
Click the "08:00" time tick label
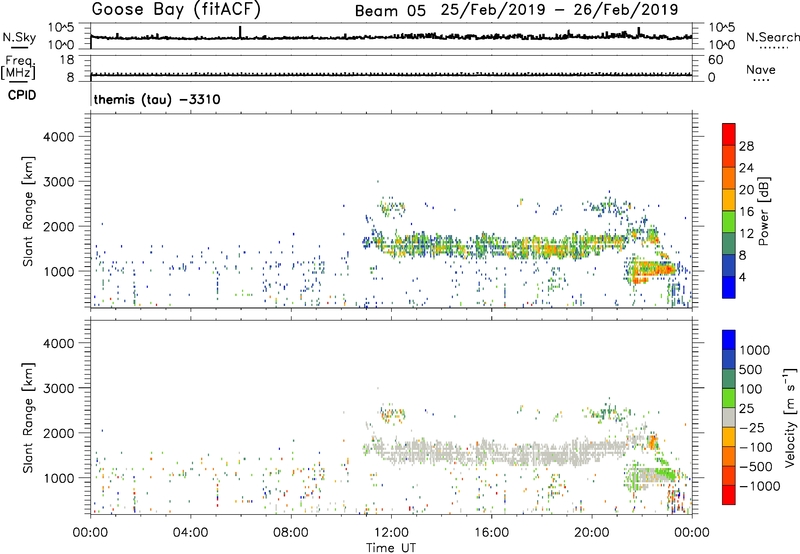pos(291,533)
